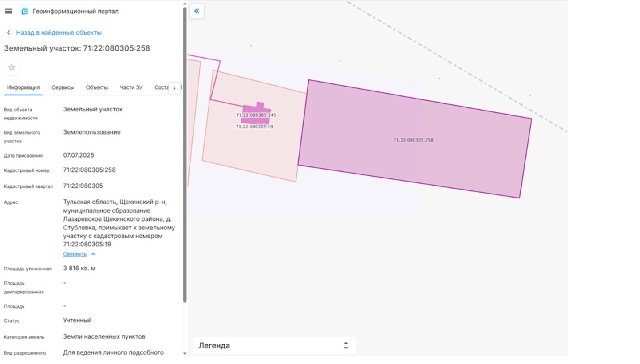Click the chevron next to Свернуть

pos(93,254)
